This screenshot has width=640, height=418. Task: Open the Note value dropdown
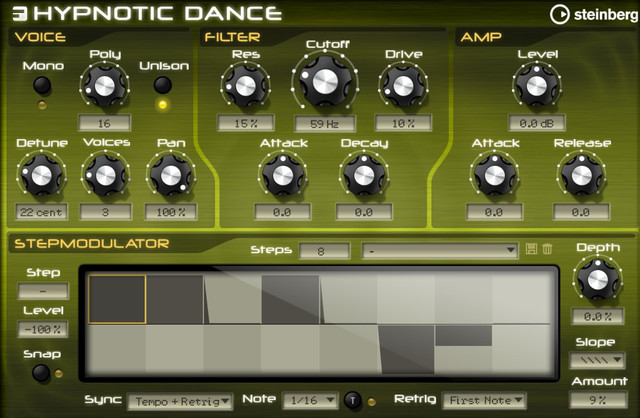[311, 400]
